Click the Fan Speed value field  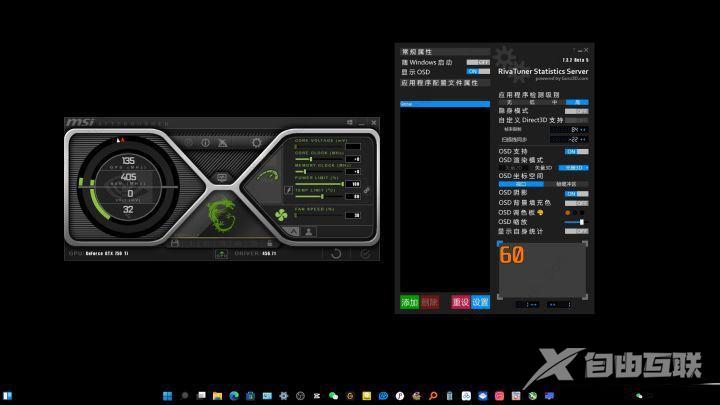point(353,215)
